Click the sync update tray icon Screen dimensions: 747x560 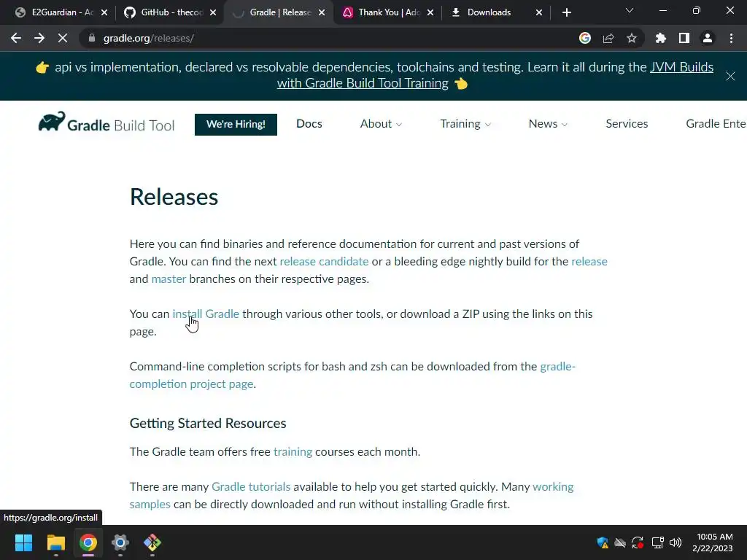coord(638,542)
